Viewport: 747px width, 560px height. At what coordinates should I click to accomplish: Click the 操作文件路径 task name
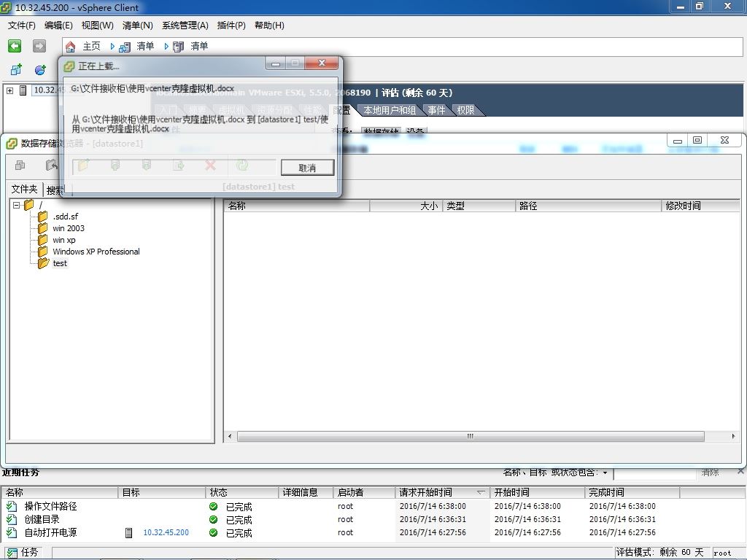click(50, 506)
